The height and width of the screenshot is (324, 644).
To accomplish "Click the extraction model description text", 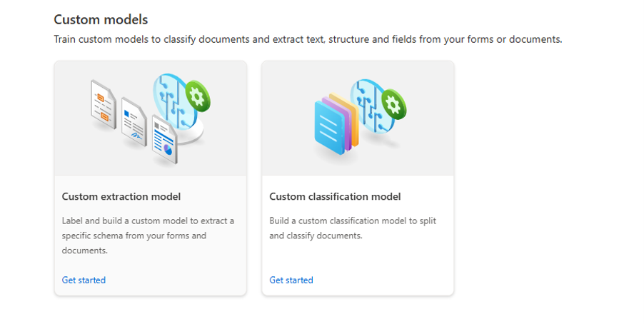I will coord(148,236).
